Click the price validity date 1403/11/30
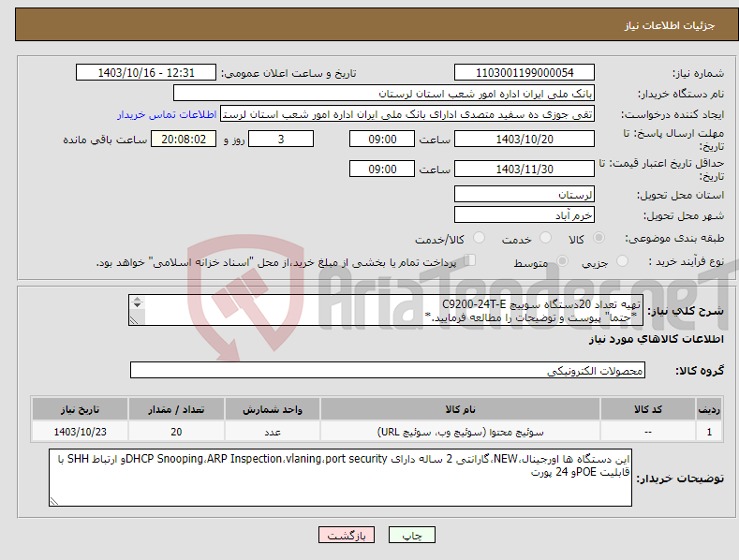Viewport: 739px width, 560px height. coord(525,169)
